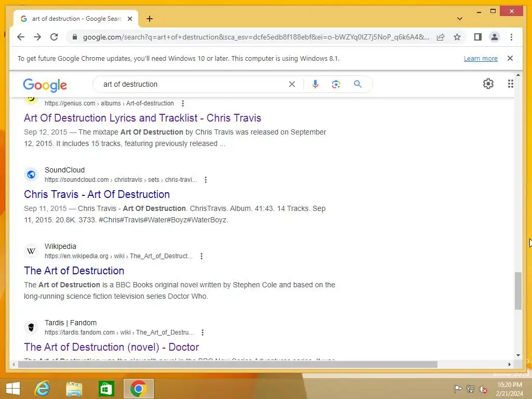The image size is (532, 399).
Task: Open more options for SoundCloud result
Action: pos(206,180)
